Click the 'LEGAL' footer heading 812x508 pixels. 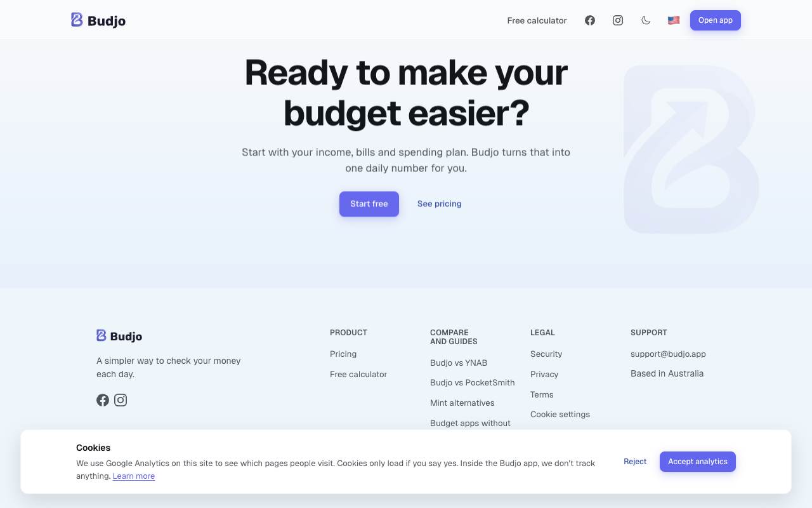[x=542, y=333]
